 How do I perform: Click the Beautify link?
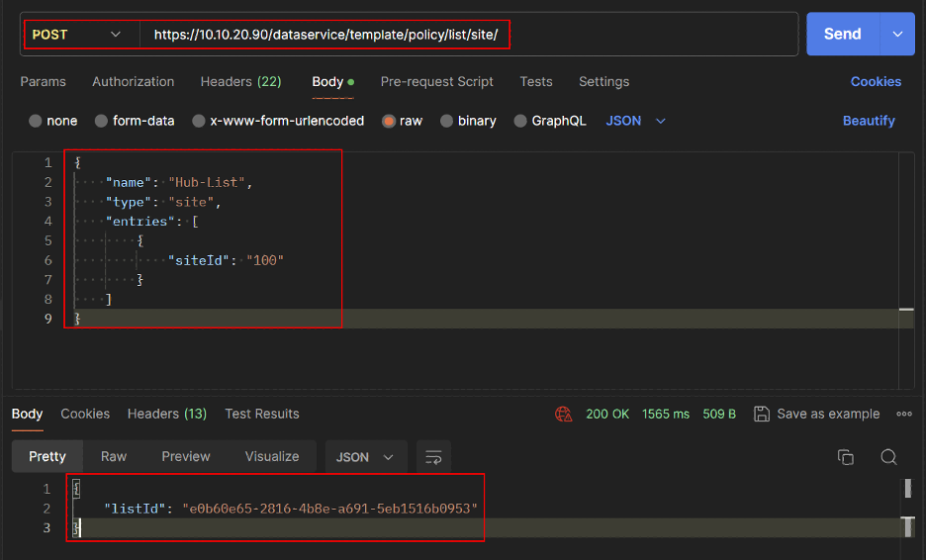tap(869, 121)
